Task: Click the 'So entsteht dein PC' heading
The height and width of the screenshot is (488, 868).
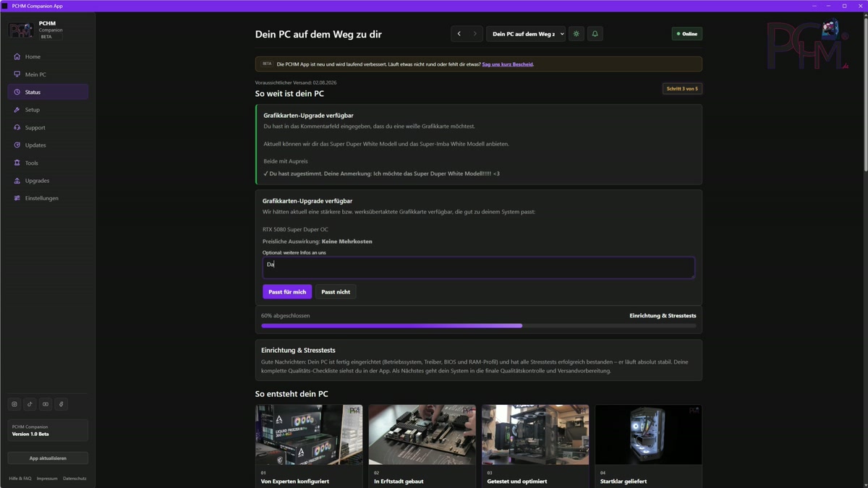Action: coord(292,394)
